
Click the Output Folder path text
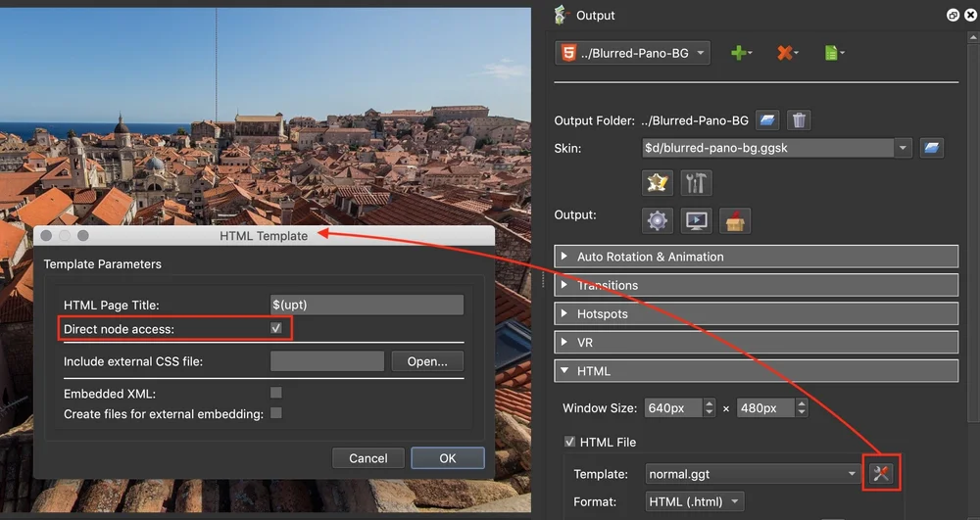coord(695,120)
